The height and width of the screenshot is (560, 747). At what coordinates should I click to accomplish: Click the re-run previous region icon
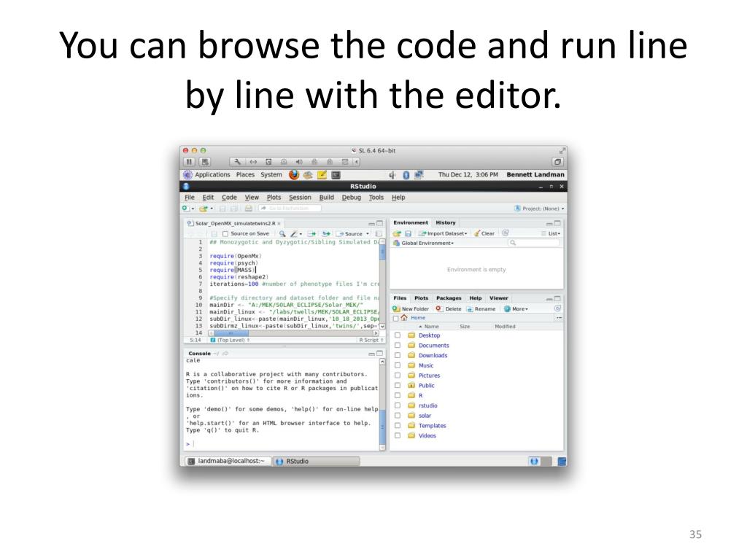pos(326,234)
